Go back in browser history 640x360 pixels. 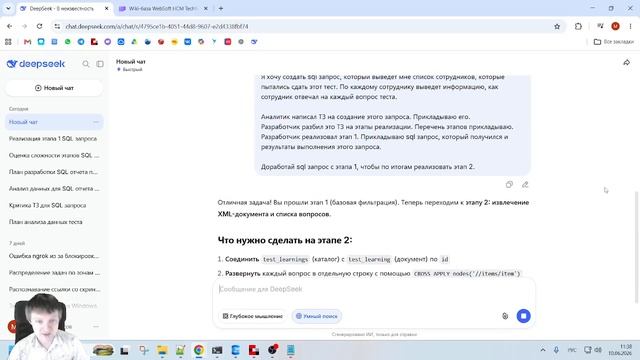[x=9, y=26]
